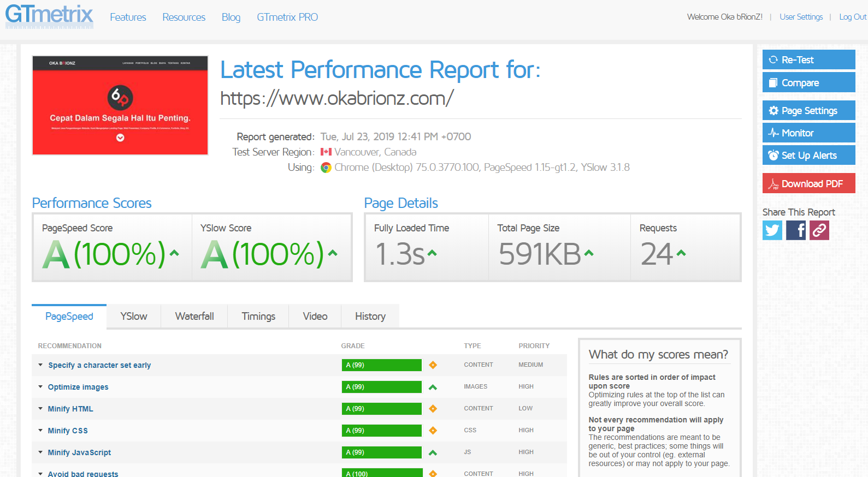Open the History tab
Screen dimensions: 868x477
pos(370,317)
